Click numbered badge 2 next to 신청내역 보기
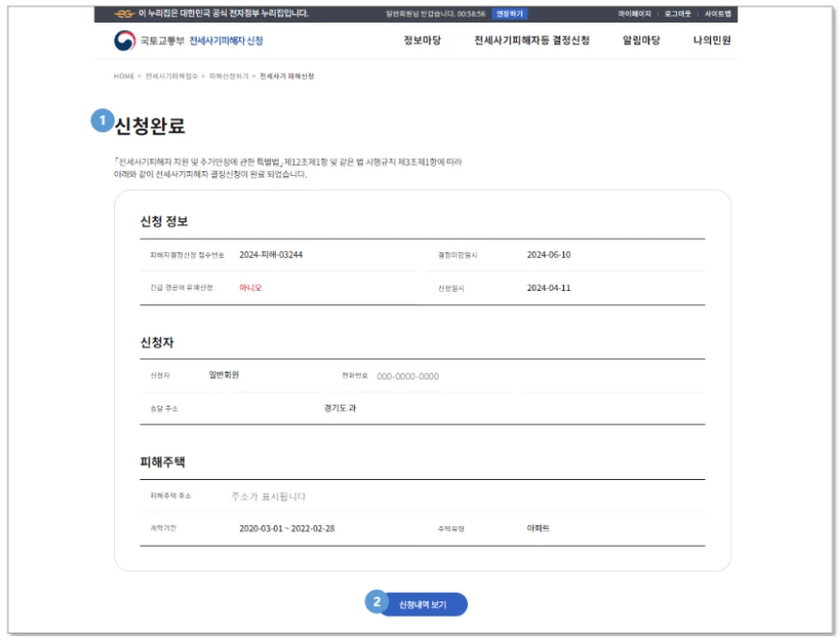The height and width of the screenshot is (641, 840). pos(375,605)
